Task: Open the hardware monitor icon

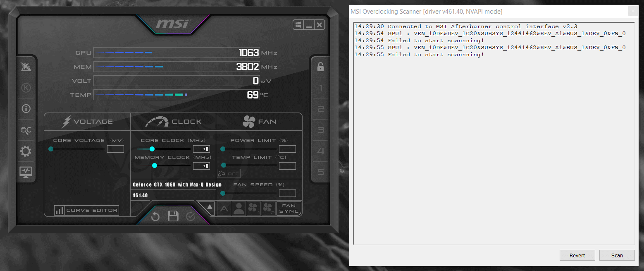Action: [26, 173]
